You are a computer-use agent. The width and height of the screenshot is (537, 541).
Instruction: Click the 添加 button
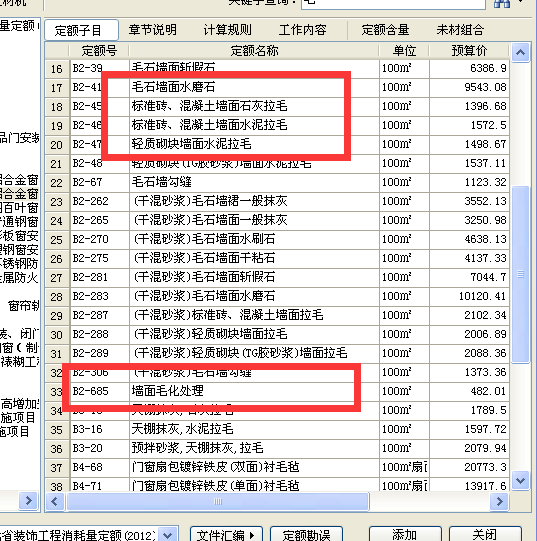(x=405, y=535)
